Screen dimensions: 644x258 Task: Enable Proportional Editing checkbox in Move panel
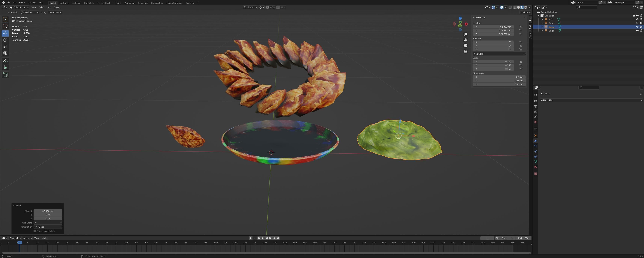click(35, 231)
